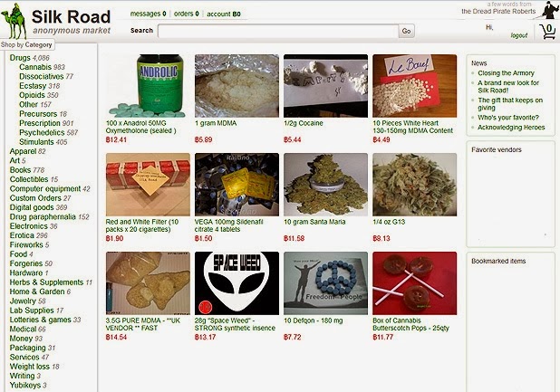Screen dimensions: 560x392
Task: Select the Drugs top-level category
Action: click(x=20, y=58)
